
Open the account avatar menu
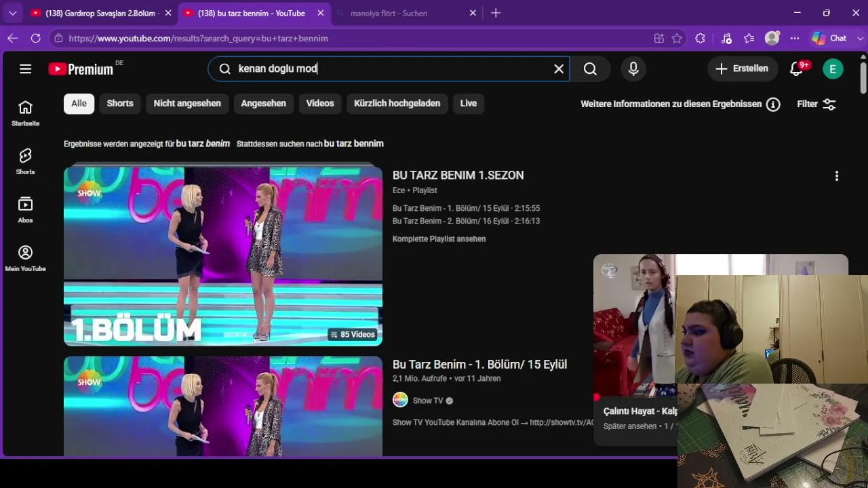tap(833, 68)
